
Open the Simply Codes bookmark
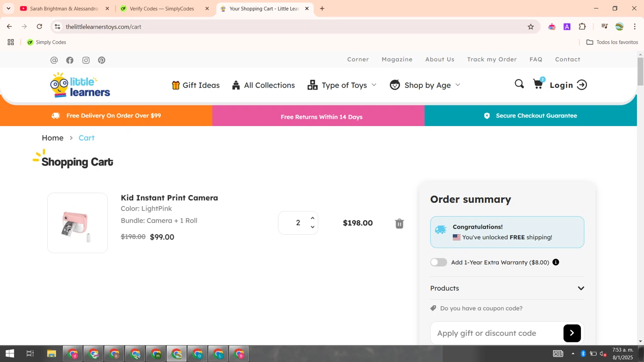pyautogui.click(x=46, y=42)
